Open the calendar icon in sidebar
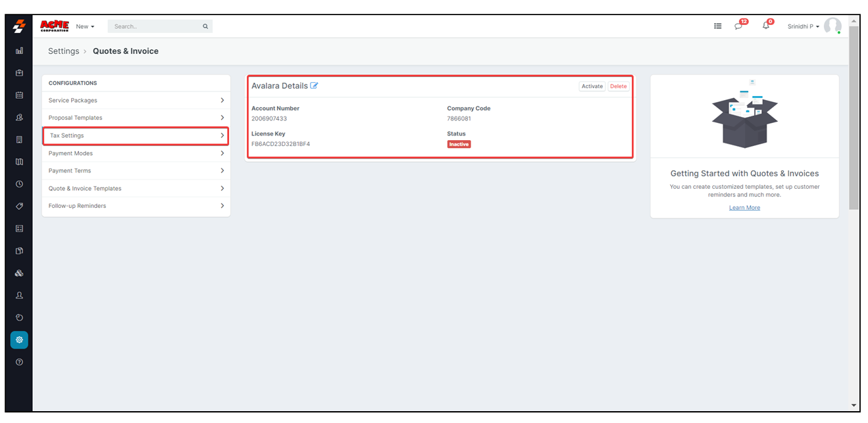The image size is (868, 423). [x=19, y=95]
